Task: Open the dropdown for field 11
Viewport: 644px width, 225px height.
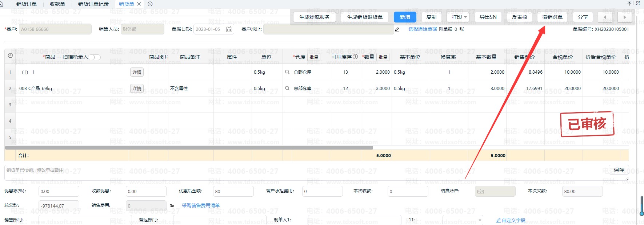Action: (480, 220)
